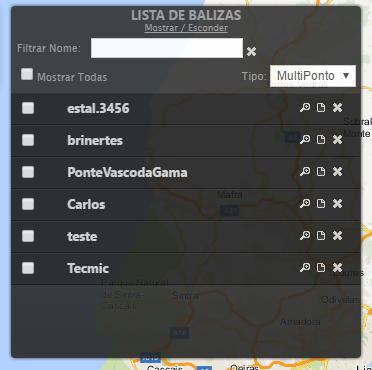Zoom to the Carlos beacon
Viewport: 372px width, 370px height.
pyautogui.click(x=305, y=204)
